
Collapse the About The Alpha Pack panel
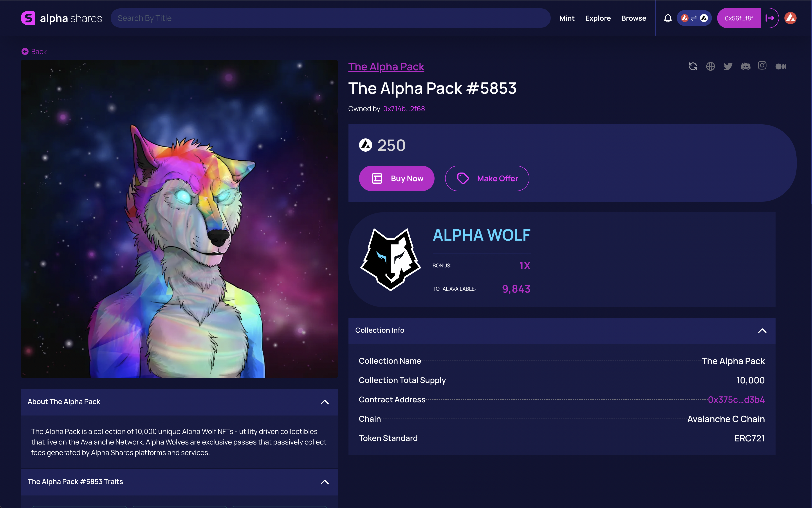point(325,402)
